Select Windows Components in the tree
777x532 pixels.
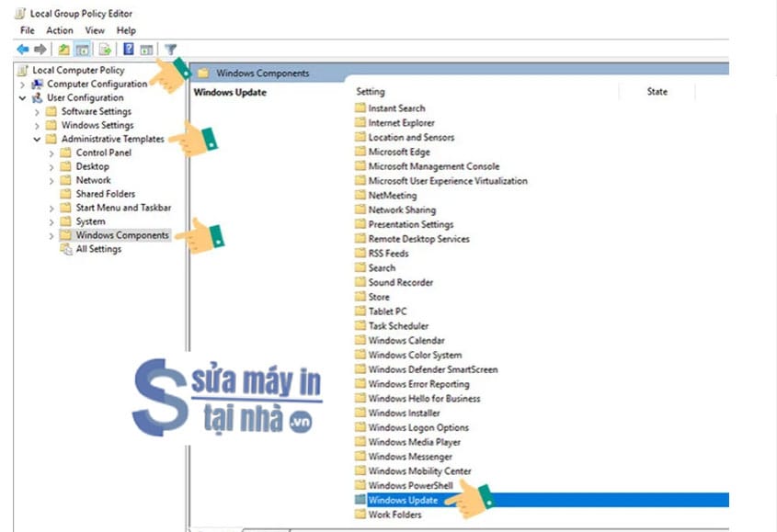pos(122,235)
